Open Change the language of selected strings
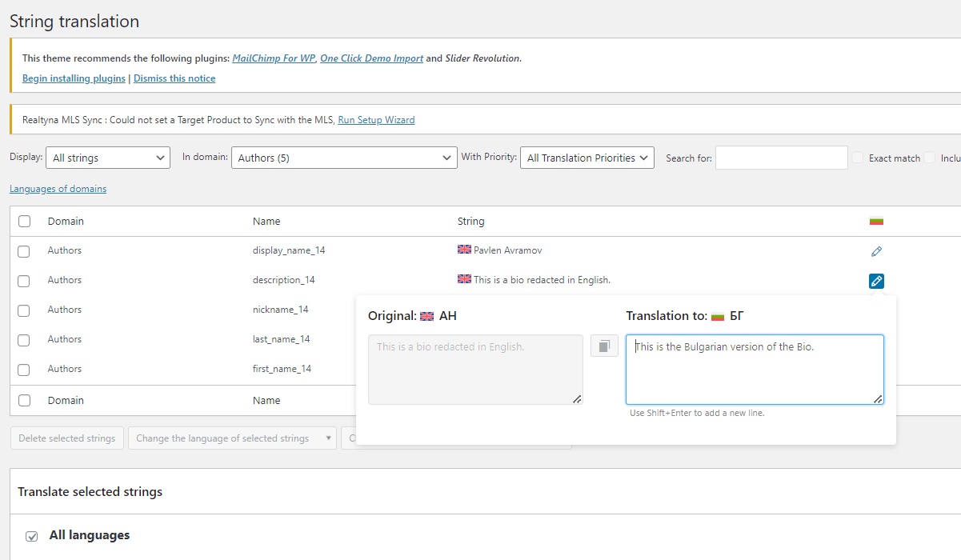Viewport: 961px width, 560px height. coord(232,438)
